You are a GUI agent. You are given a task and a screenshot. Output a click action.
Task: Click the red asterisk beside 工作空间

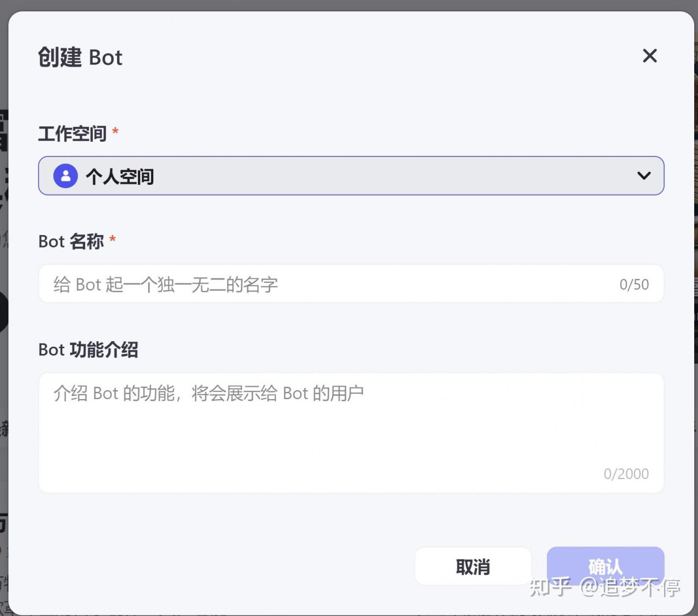point(115,131)
